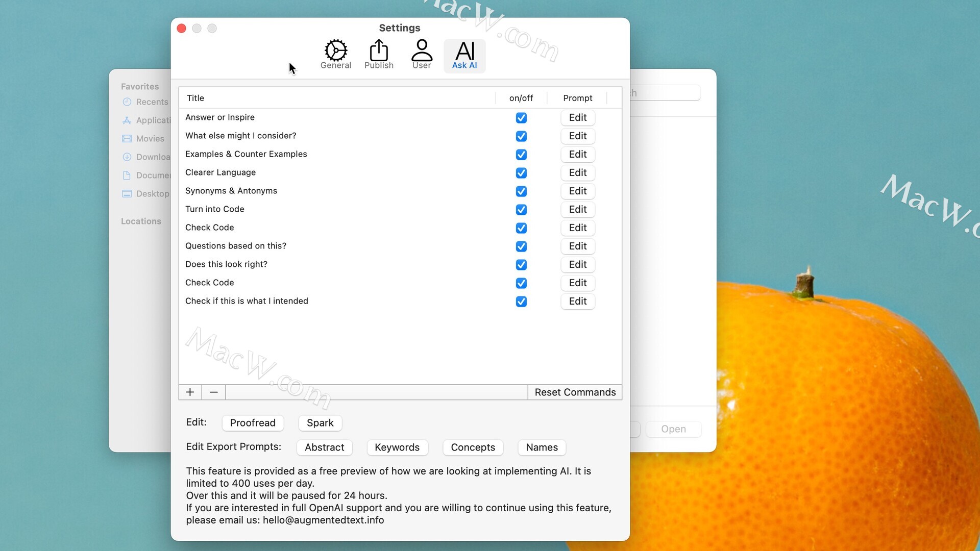Edit the Names export prompt

click(542, 447)
